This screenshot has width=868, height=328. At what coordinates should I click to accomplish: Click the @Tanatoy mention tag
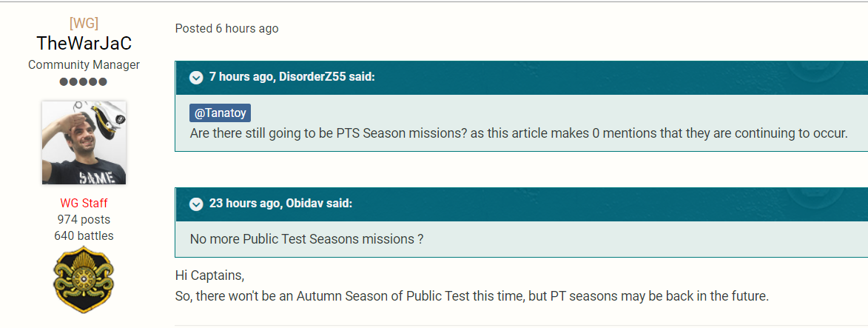click(x=221, y=113)
